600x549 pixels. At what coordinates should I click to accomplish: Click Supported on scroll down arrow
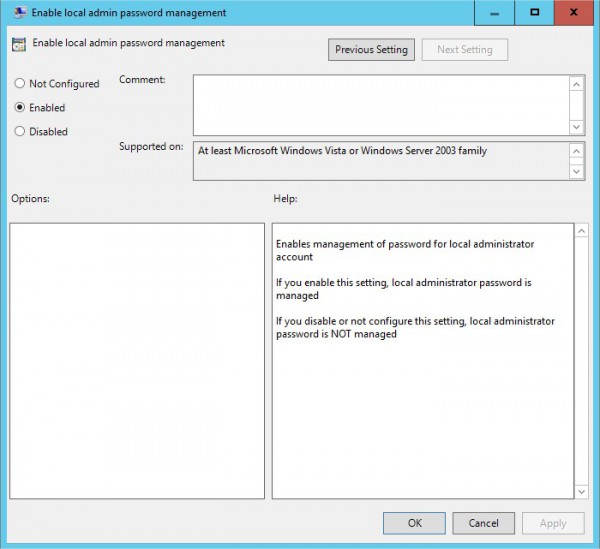click(x=577, y=172)
